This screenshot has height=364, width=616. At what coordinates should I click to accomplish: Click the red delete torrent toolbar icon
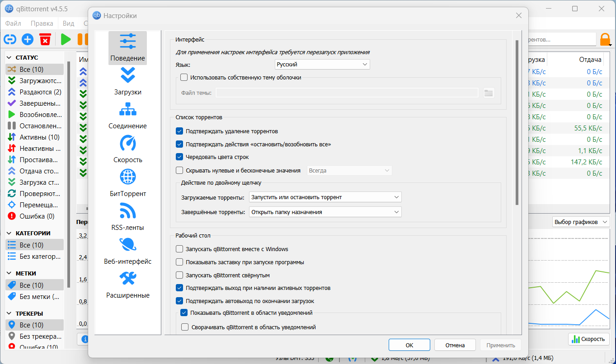(45, 39)
